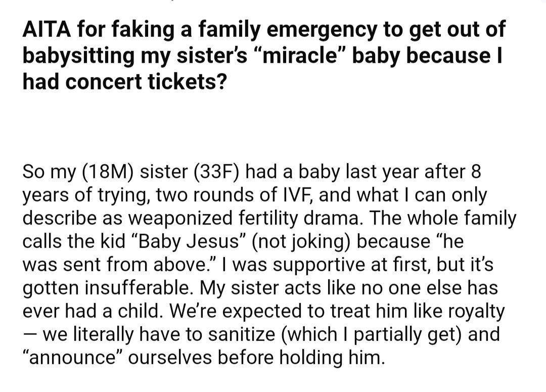Open the AITA post title about faking emergency
This screenshot has width=546, height=392.
(x=264, y=55)
